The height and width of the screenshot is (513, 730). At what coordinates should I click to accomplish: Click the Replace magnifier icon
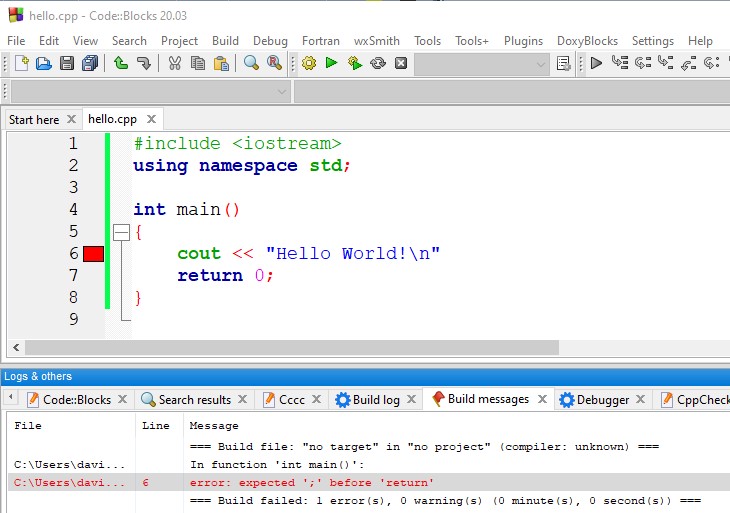tap(274, 63)
